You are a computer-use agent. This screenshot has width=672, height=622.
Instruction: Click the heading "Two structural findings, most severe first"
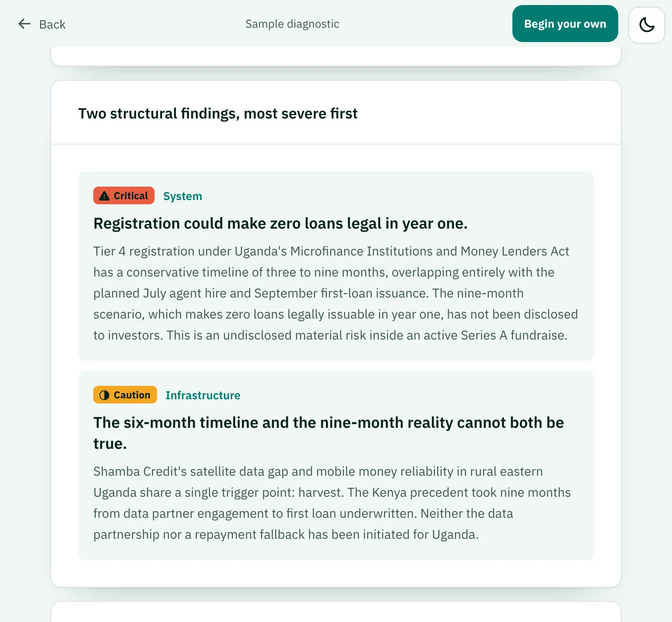218,113
